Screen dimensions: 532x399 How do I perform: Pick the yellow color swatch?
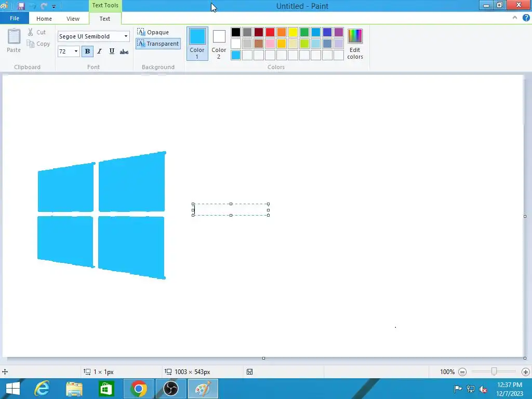pyautogui.click(x=293, y=32)
